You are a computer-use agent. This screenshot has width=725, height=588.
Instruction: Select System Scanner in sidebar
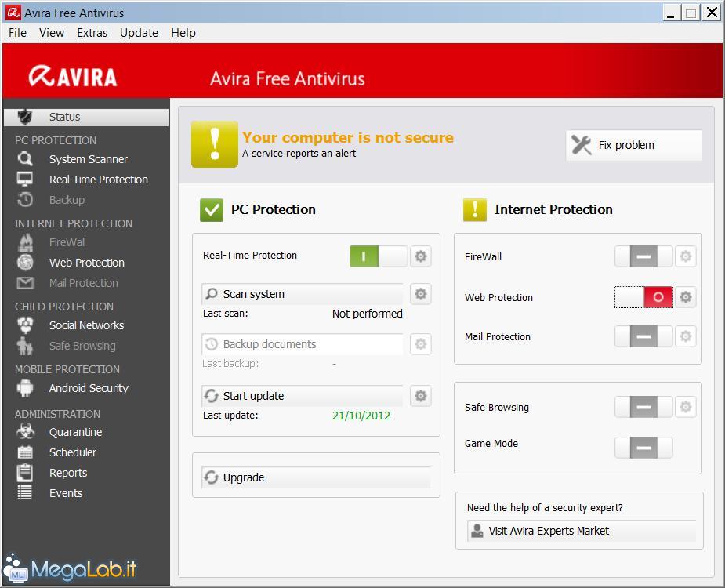coord(89,158)
